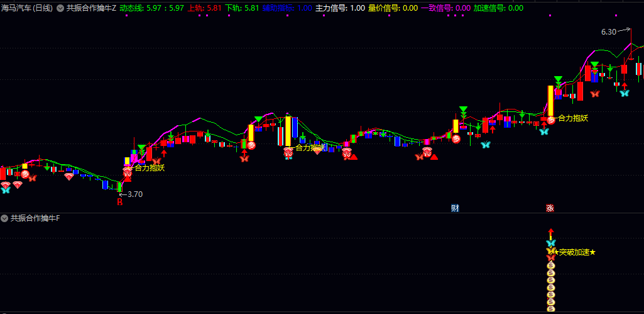Click the 下轨 5.81 value in green
The image size is (644, 314).
243,8
